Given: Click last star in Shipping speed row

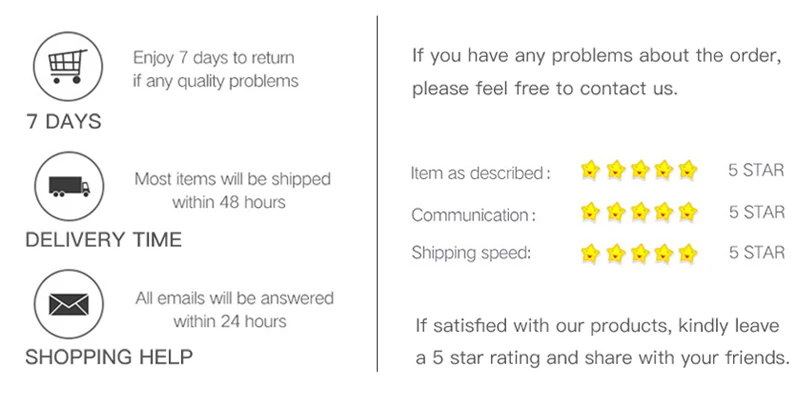Looking at the screenshot, I should pyautogui.click(x=688, y=253).
